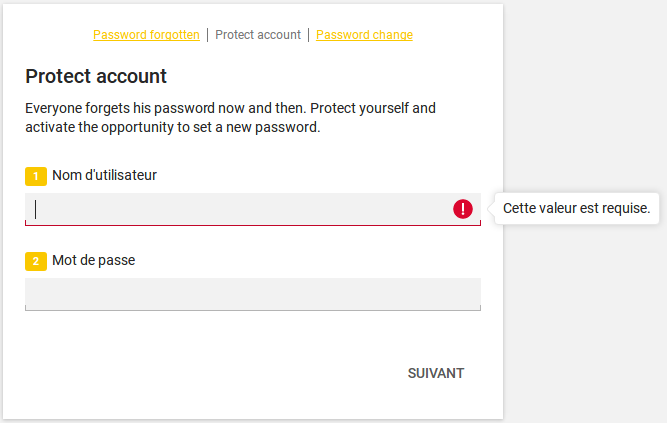Viewport: 667px width, 423px height.
Task: Click the bold Protect account heading
Action: coord(96,76)
